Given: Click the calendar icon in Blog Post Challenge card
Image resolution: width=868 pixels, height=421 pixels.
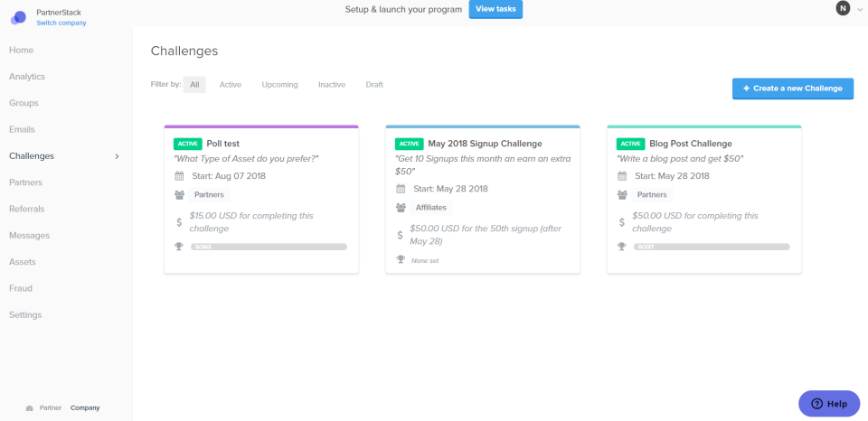Looking at the screenshot, I should 621,176.
